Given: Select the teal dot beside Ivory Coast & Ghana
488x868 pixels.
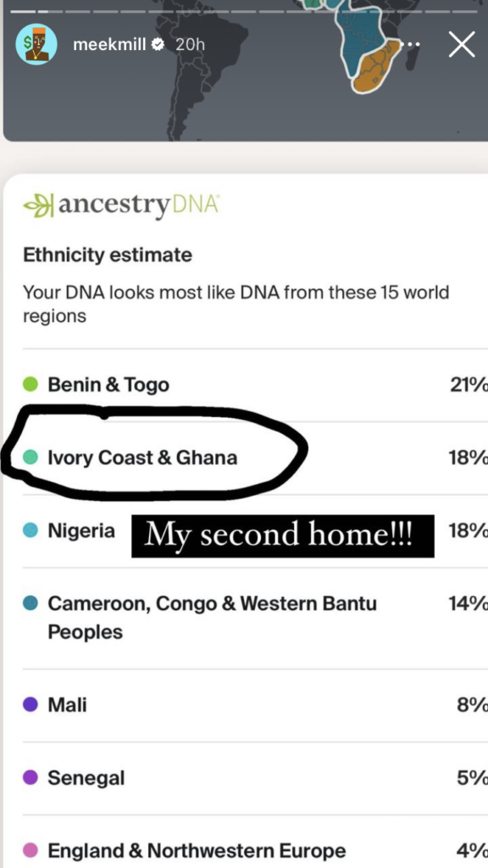Looking at the screenshot, I should 31,455.
